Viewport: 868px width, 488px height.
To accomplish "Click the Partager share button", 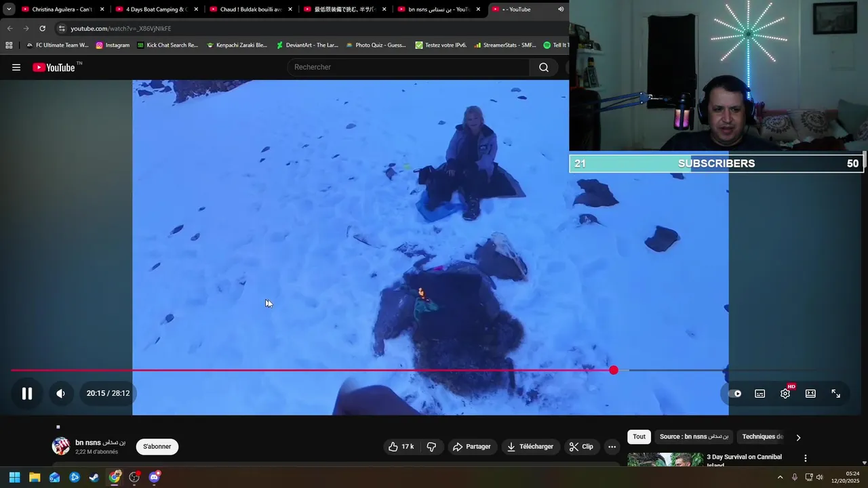I will (x=471, y=447).
